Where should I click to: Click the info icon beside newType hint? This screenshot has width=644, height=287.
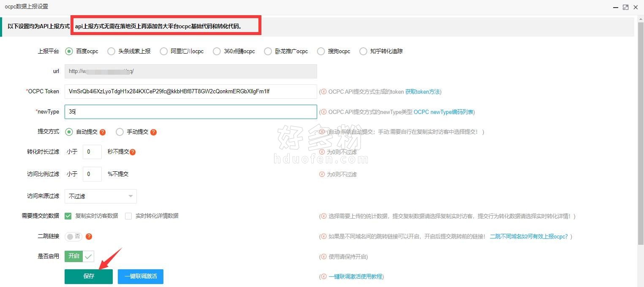coord(323,112)
